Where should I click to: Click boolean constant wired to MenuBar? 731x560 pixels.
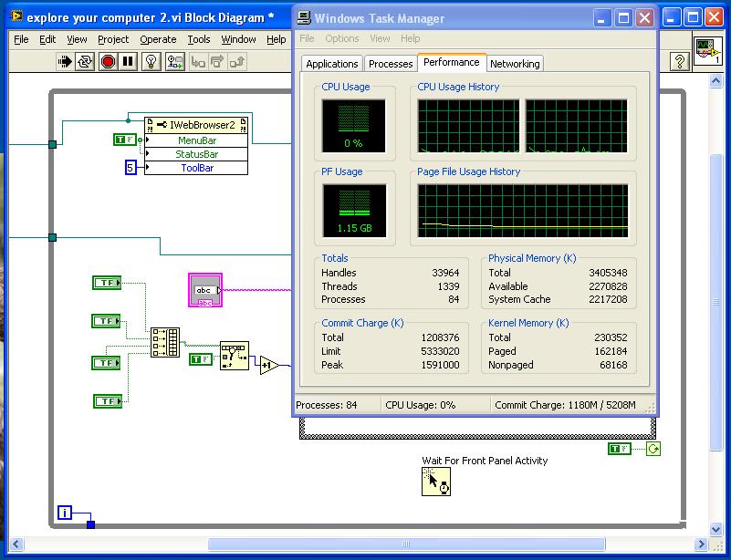click(x=124, y=140)
